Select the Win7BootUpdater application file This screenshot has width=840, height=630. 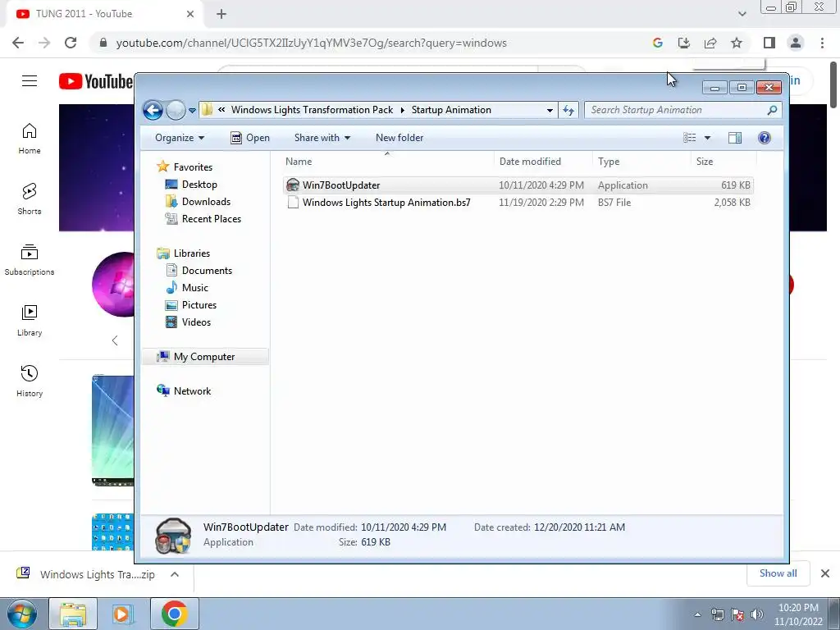518,185
